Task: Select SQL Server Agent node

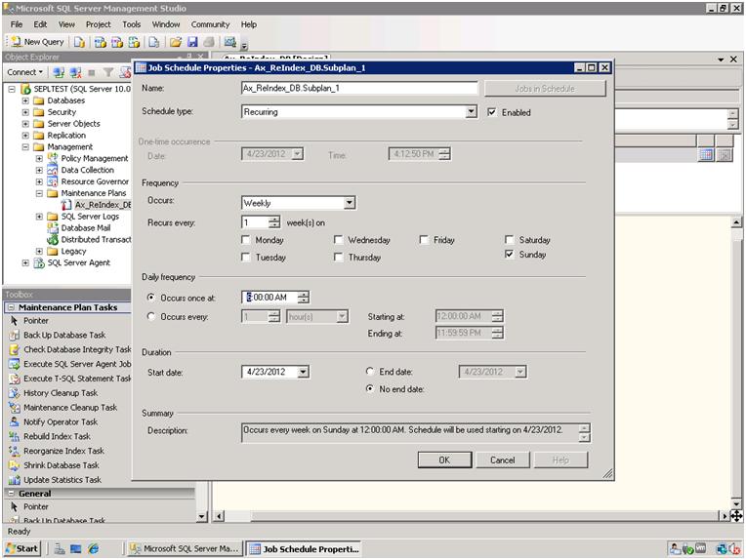Action: click(x=78, y=262)
